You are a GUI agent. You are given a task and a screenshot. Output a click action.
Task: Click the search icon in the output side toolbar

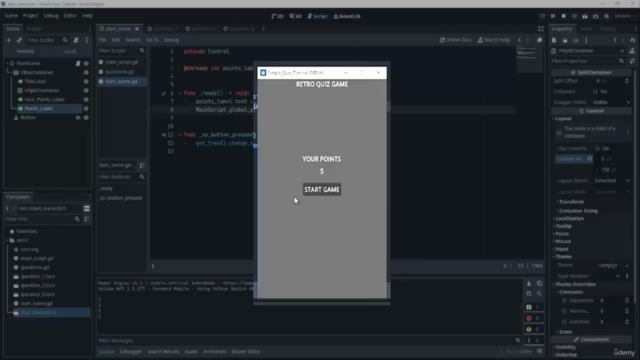pyautogui.click(x=540, y=293)
